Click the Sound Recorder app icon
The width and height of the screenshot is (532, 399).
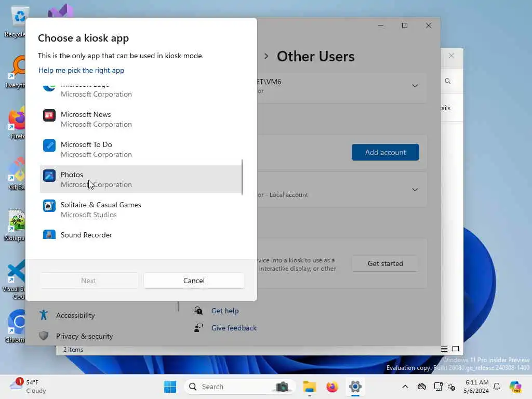point(49,234)
